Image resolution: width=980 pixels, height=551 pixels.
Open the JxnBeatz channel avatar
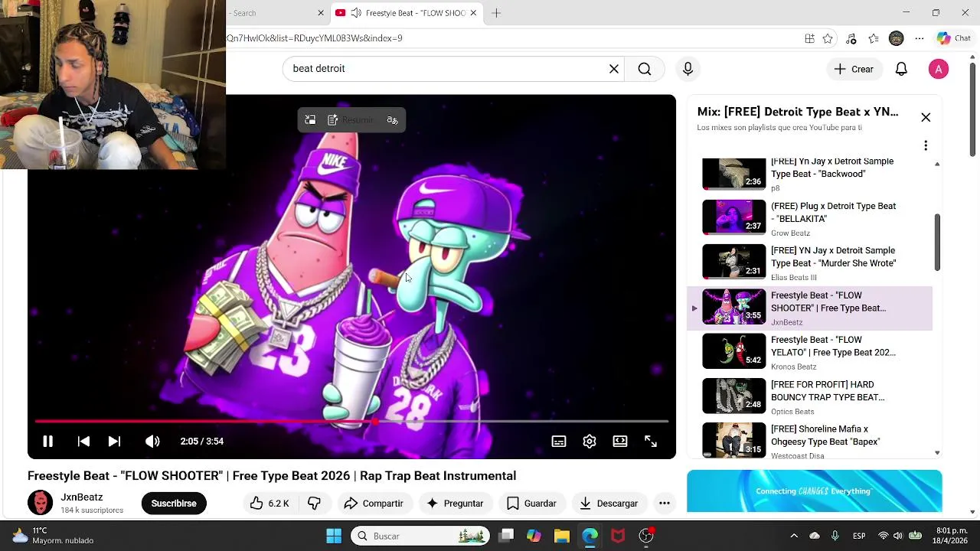tap(40, 503)
